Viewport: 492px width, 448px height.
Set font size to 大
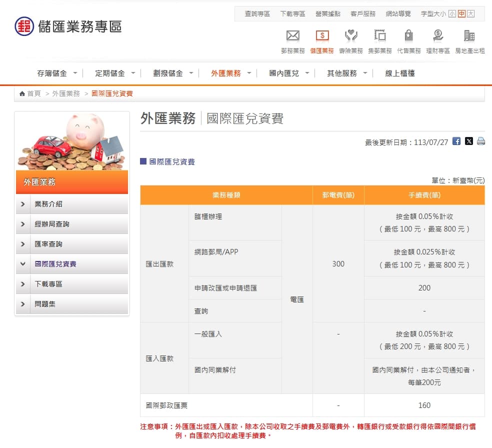tap(470, 14)
